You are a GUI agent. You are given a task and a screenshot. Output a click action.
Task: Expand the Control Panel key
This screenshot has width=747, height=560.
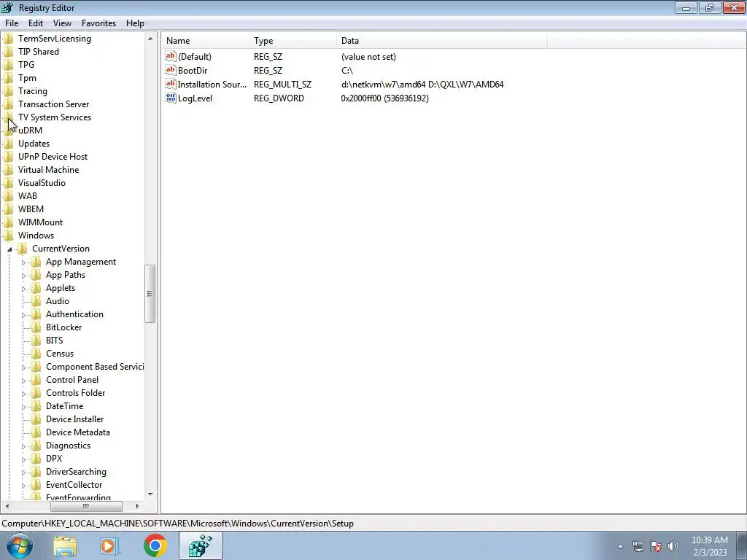click(x=23, y=381)
